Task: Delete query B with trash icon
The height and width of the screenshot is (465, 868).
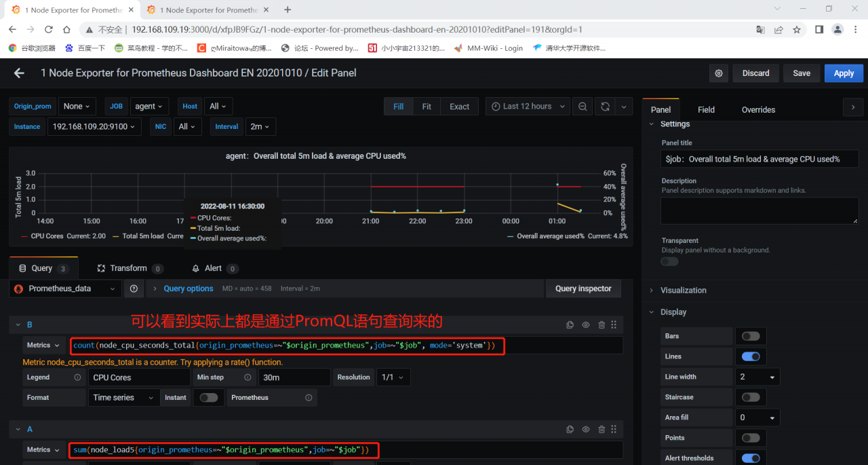Action: (x=601, y=325)
